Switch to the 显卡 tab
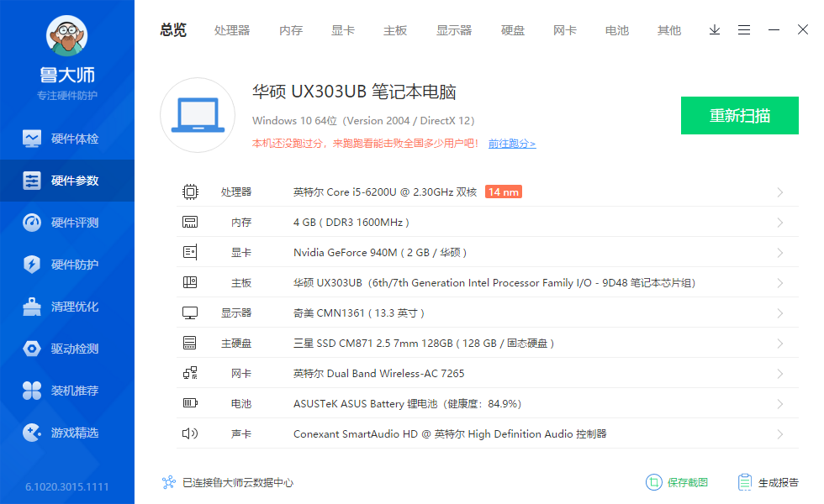Screen dimensions: 824x504 click(x=343, y=30)
